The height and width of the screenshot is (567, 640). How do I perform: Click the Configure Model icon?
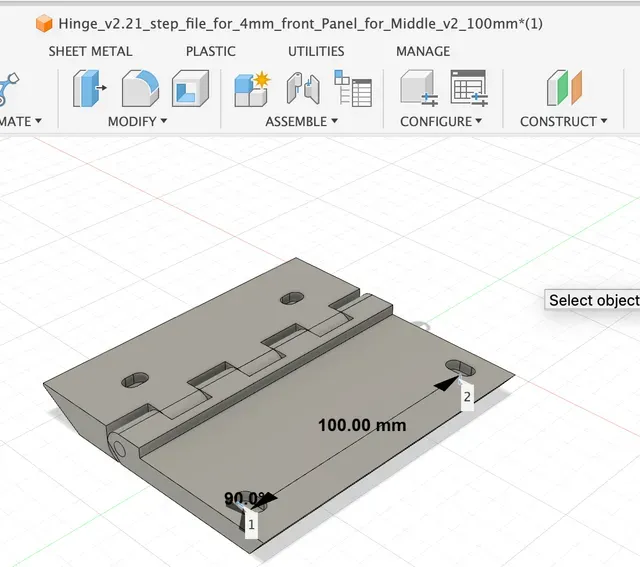click(x=419, y=88)
